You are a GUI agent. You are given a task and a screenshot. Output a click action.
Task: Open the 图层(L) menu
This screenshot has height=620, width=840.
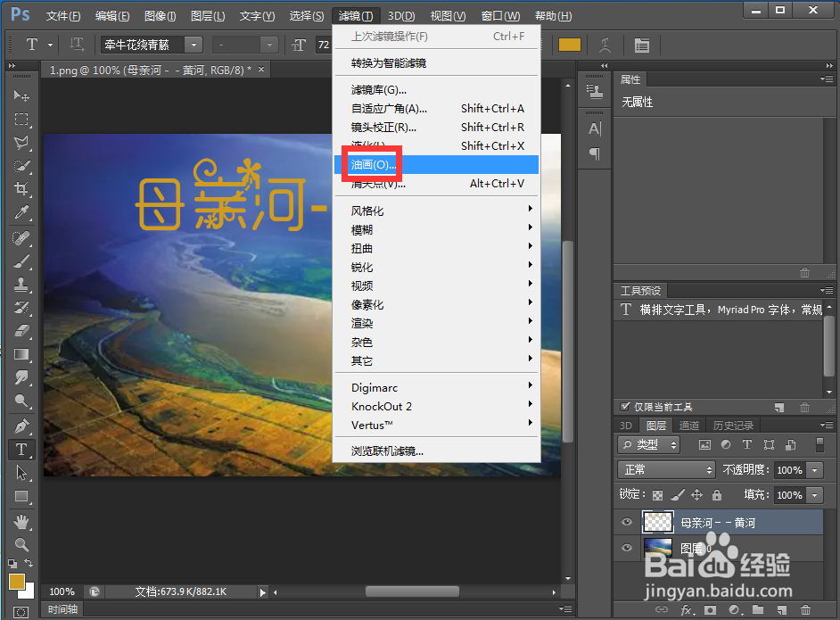[208, 15]
